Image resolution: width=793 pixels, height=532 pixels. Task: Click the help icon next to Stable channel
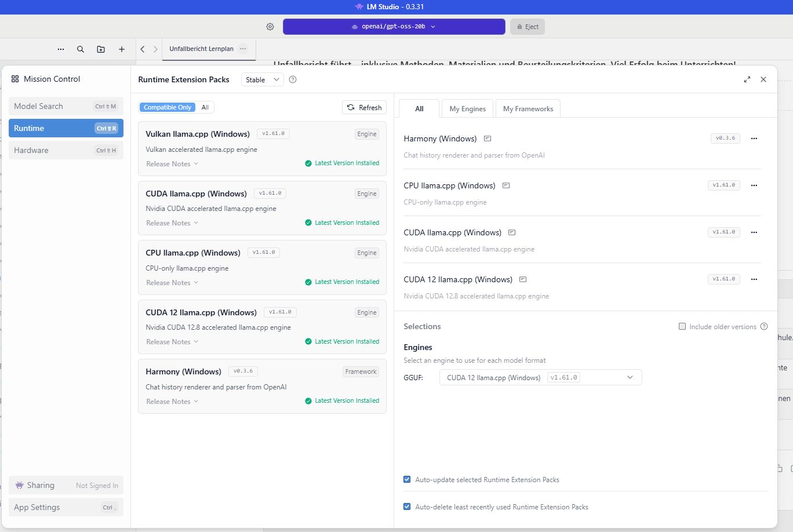293,79
